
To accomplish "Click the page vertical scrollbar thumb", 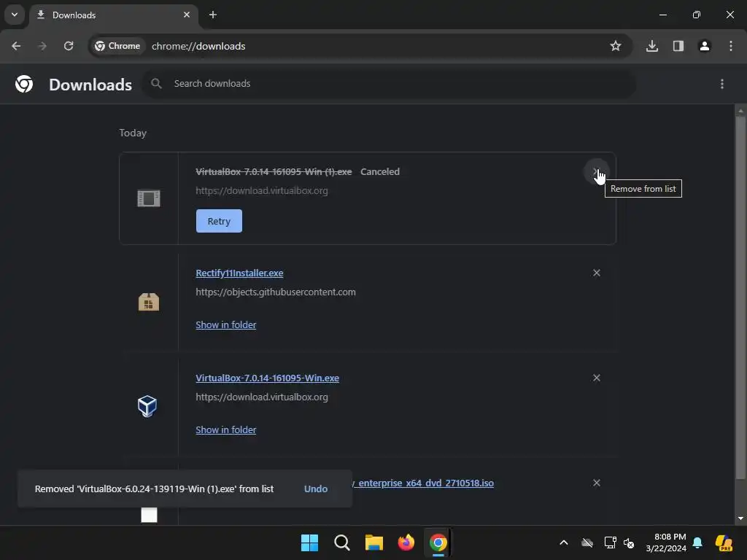I will pyautogui.click(x=740, y=297).
